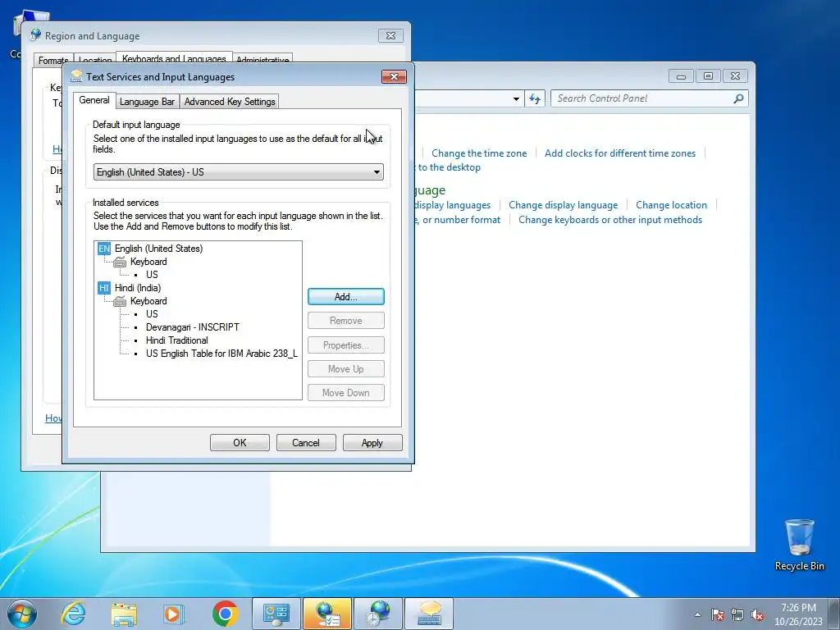This screenshot has width=840, height=630.
Task: Click the Move Up button
Action: click(x=346, y=368)
